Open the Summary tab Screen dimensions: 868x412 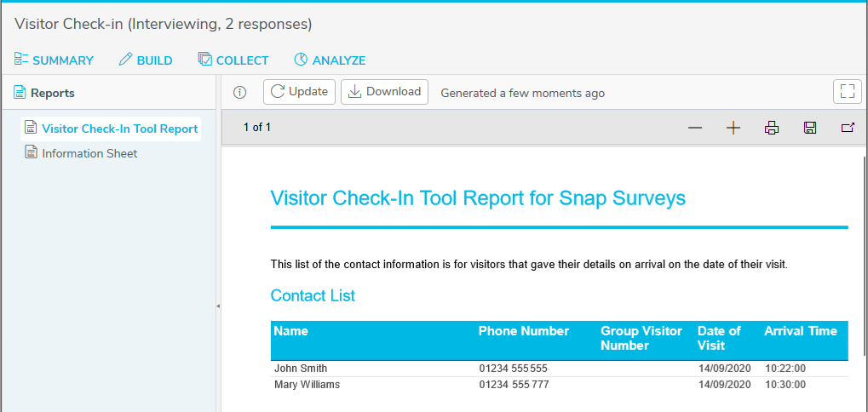click(54, 60)
